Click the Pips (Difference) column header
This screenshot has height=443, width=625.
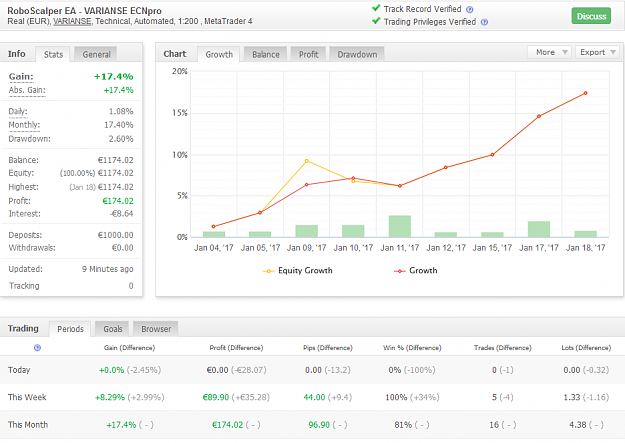click(x=328, y=348)
